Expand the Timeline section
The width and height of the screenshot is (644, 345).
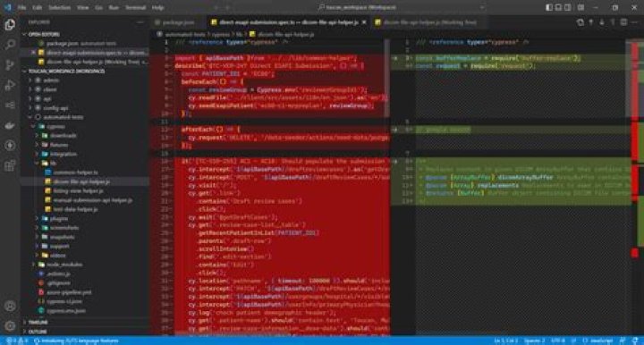pyautogui.click(x=85, y=323)
